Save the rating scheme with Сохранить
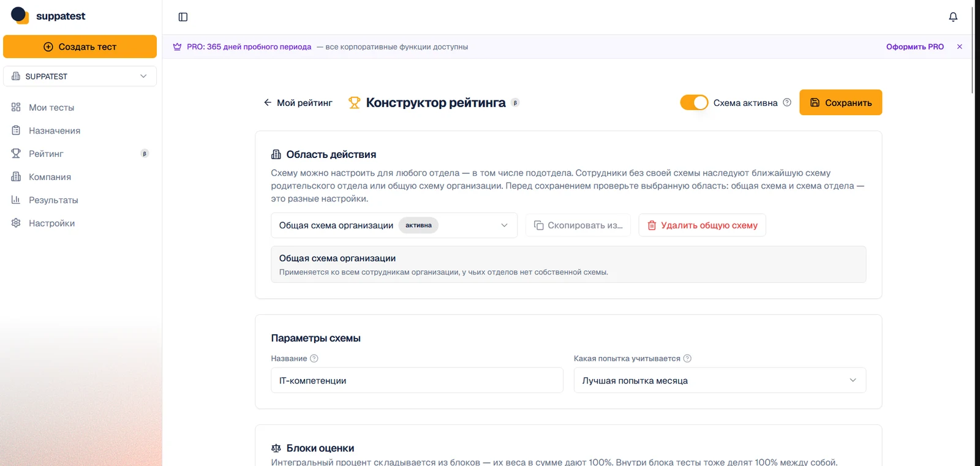Image resolution: width=980 pixels, height=466 pixels. click(840, 102)
